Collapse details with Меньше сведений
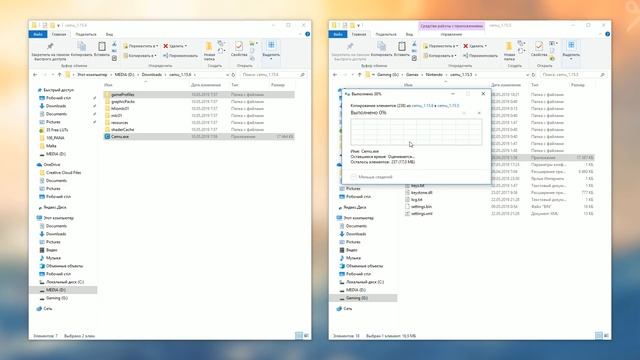640x360 pixels. [372, 177]
